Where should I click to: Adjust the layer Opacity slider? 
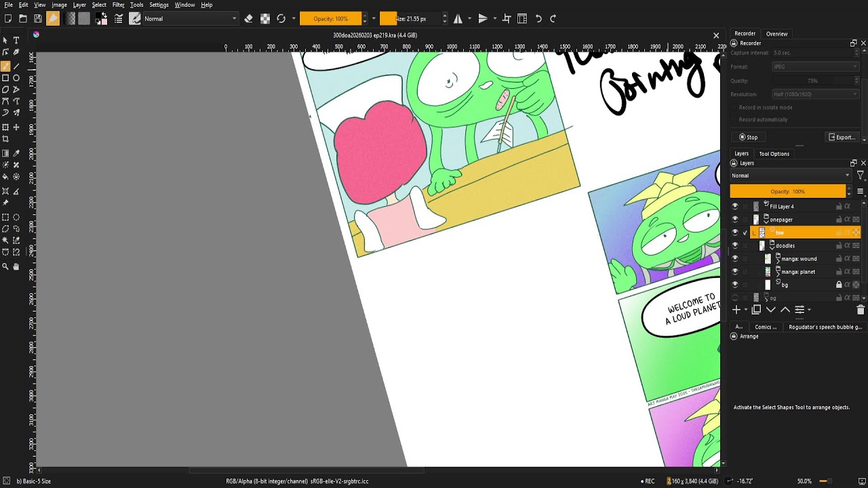tap(787, 192)
